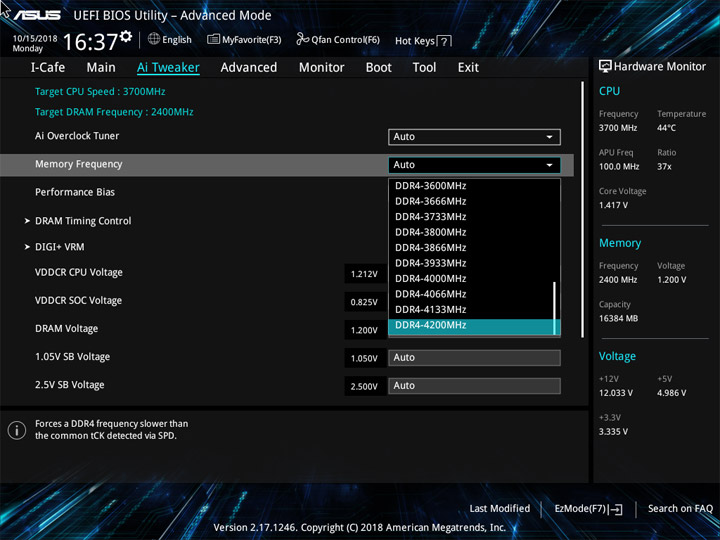
Task: Switch to the Main tab
Action: tap(101, 67)
